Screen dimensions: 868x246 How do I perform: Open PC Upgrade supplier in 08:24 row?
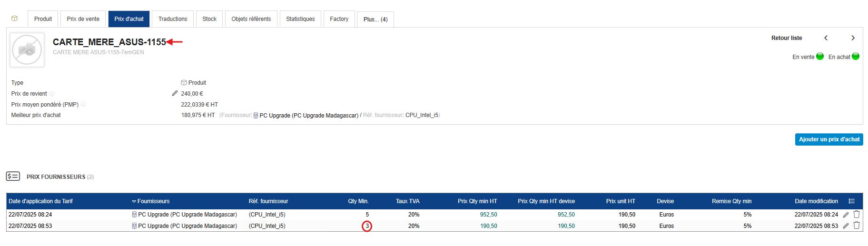point(187,215)
